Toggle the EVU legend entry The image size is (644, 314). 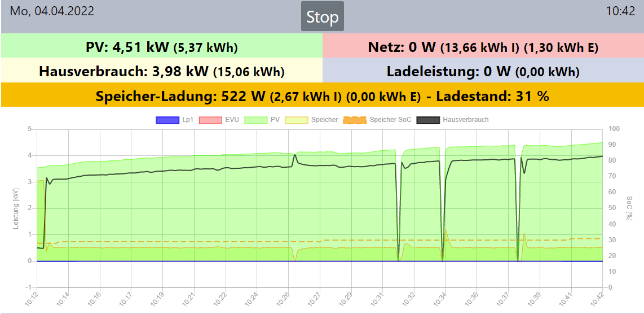point(219,120)
